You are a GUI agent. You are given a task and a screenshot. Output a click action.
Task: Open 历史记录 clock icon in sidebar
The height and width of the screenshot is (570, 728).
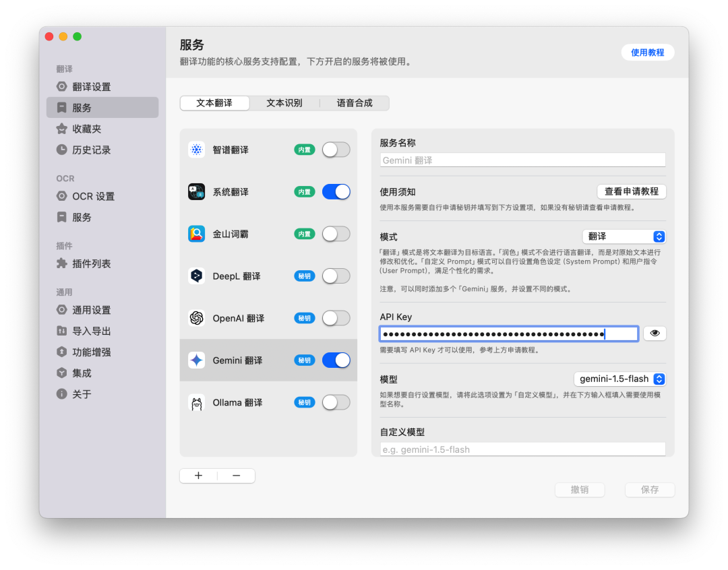[x=62, y=150]
